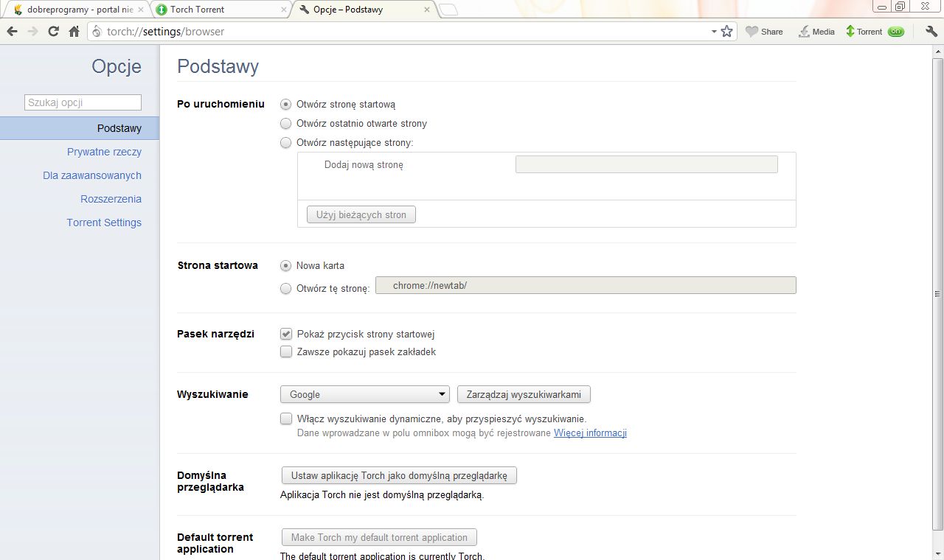Reload the page with the refresh icon
This screenshot has height=560, width=944.
pyautogui.click(x=53, y=32)
